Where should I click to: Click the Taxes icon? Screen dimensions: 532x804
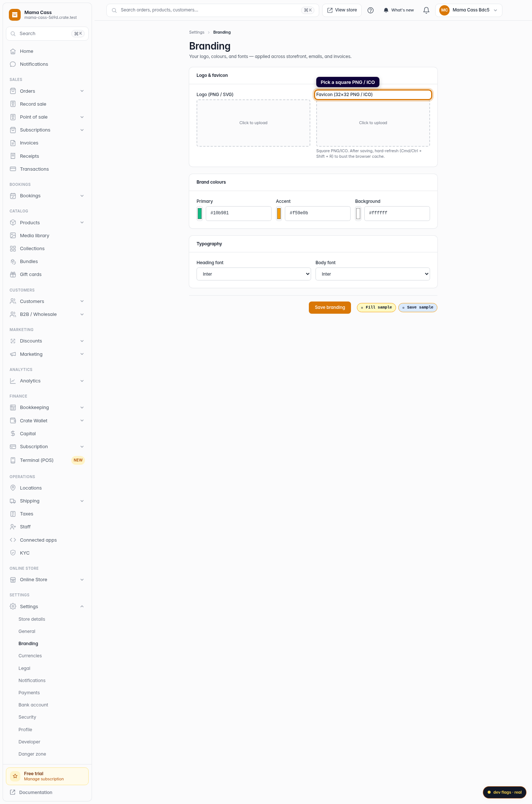click(x=13, y=514)
